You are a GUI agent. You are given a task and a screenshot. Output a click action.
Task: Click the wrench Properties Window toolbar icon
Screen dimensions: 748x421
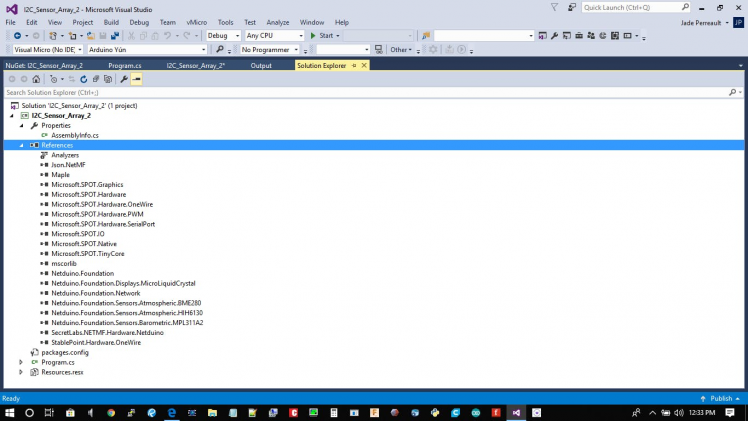coord(554,36)
